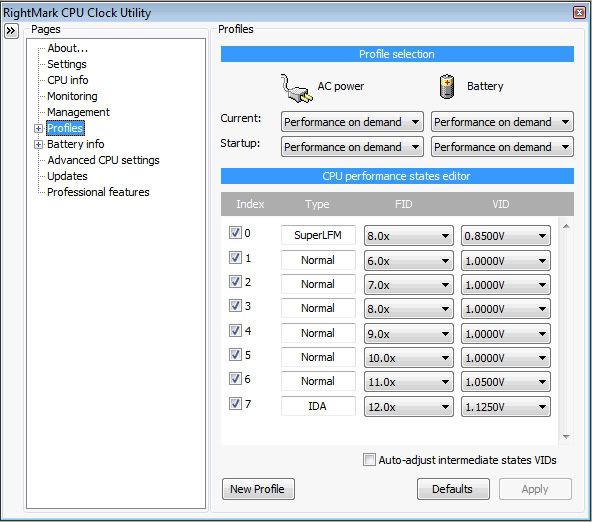Open the 10.0x FID dropdown
The image size is (592, 522).
pyautogui.click(x=409, y=357)
